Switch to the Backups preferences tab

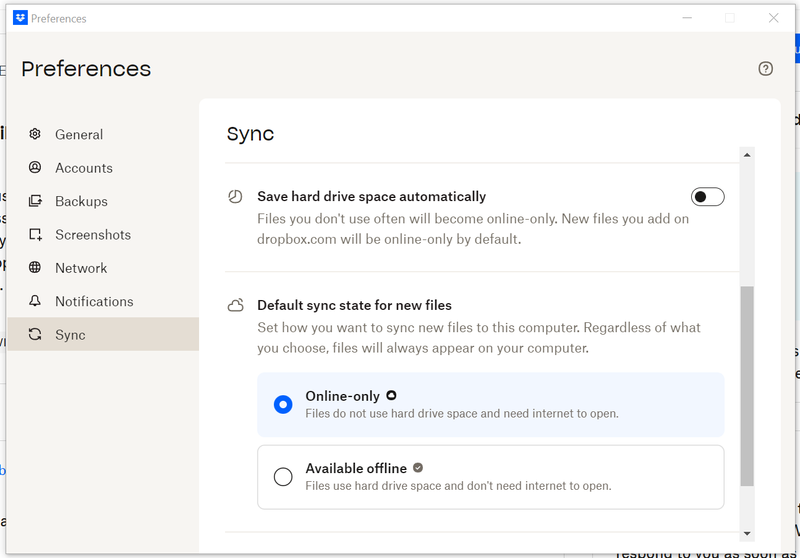click(81, 201)
